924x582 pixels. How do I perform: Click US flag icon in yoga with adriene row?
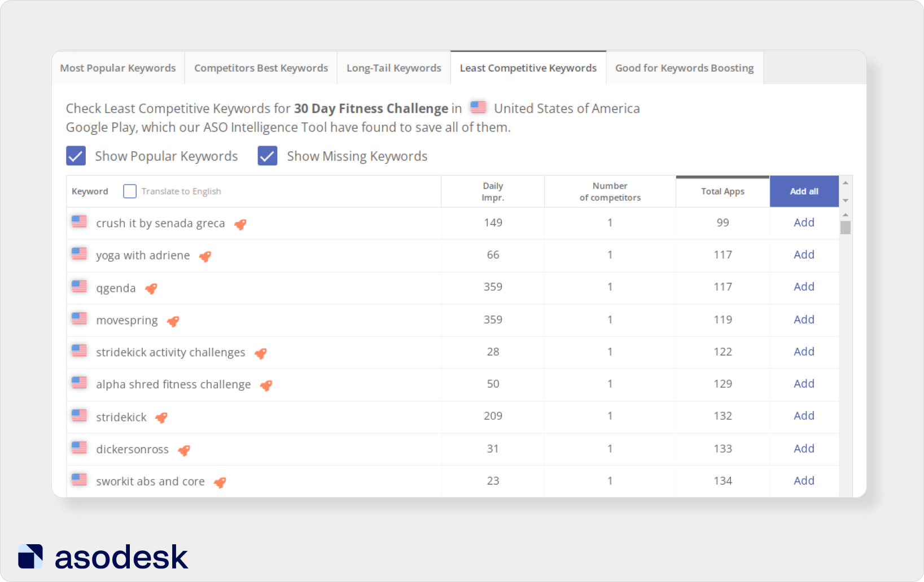point(79,253)
